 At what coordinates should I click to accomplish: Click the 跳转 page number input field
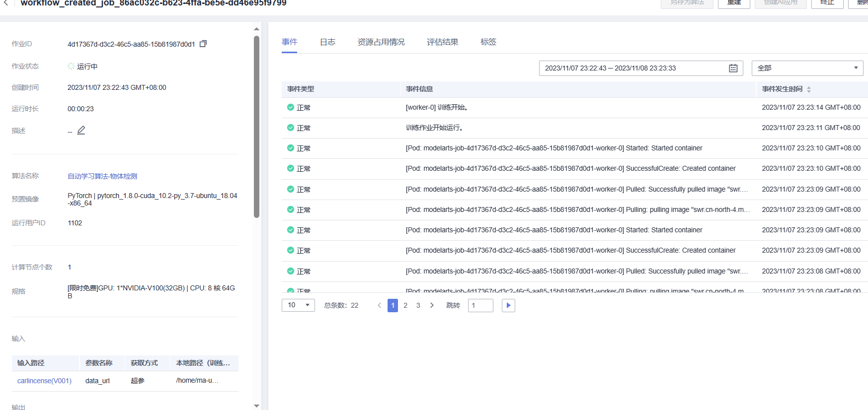click(480, 305)
